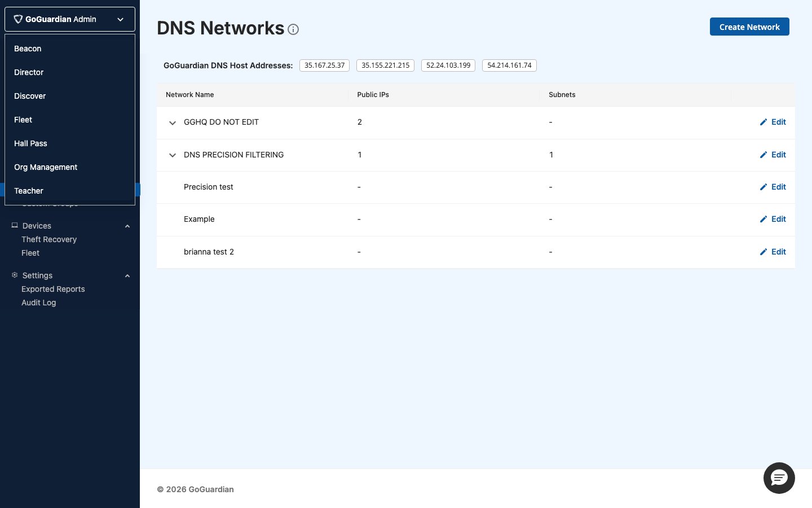This screenshot has height=508, width=812.
Task: Edit the Example network
Action: [773, 219]
